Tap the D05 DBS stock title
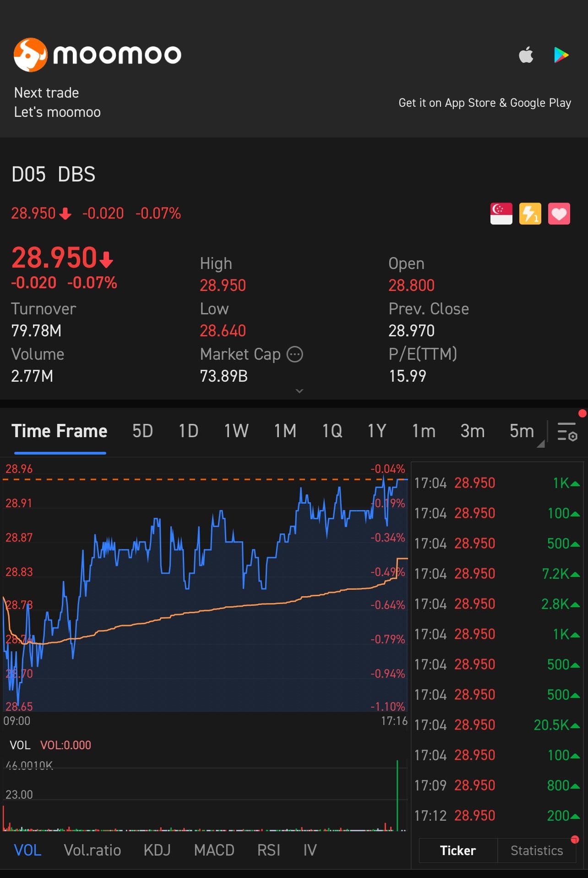 tap(54, 175)
